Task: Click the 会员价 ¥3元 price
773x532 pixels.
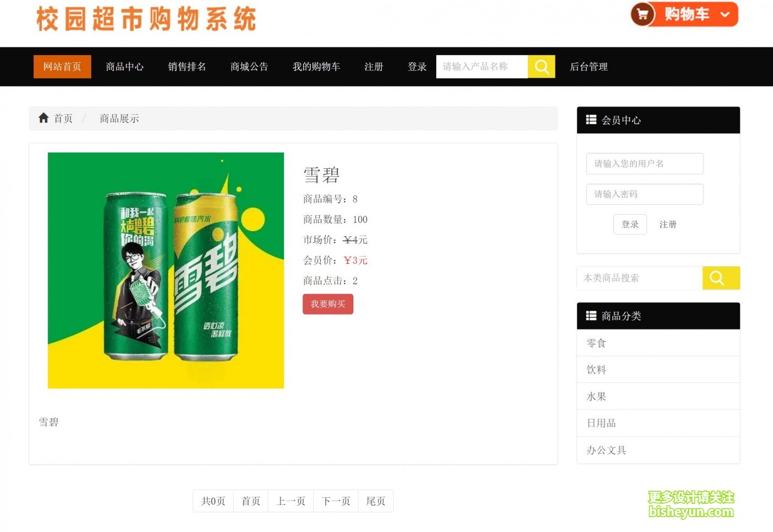Action: (335, 260)
